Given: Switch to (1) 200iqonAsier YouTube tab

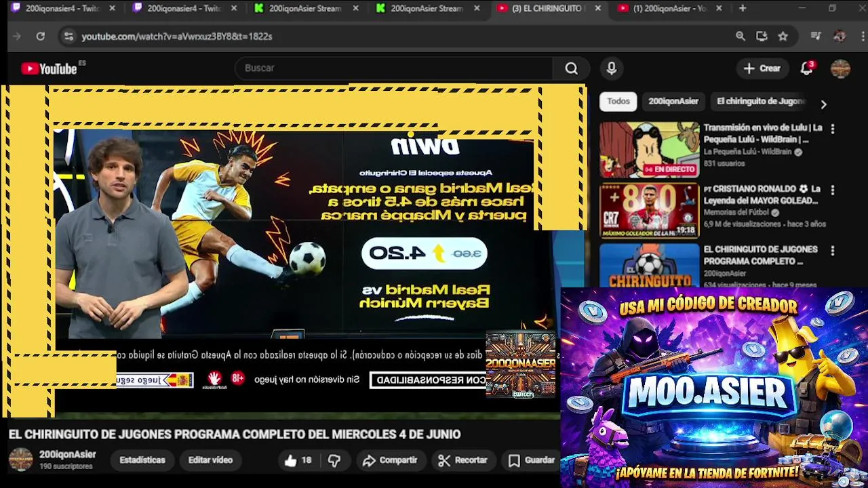Looking at the screenshot, I should (x=670, y=8).
